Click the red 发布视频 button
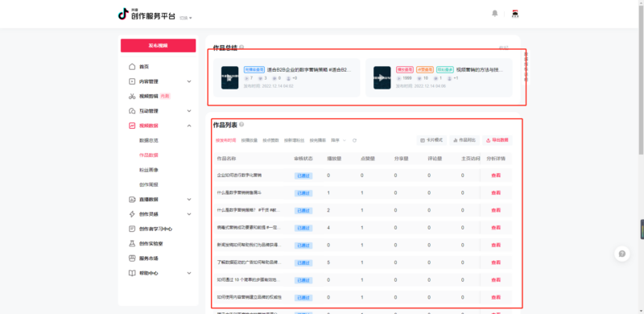The image size is (644, 314). coord(158,46)
